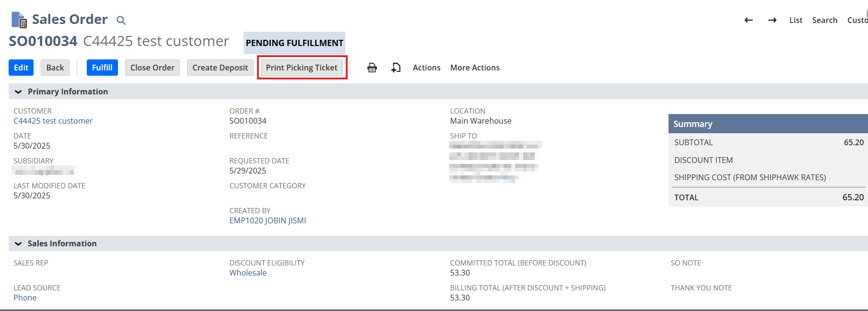Open the Actions menu

[426, 68]
